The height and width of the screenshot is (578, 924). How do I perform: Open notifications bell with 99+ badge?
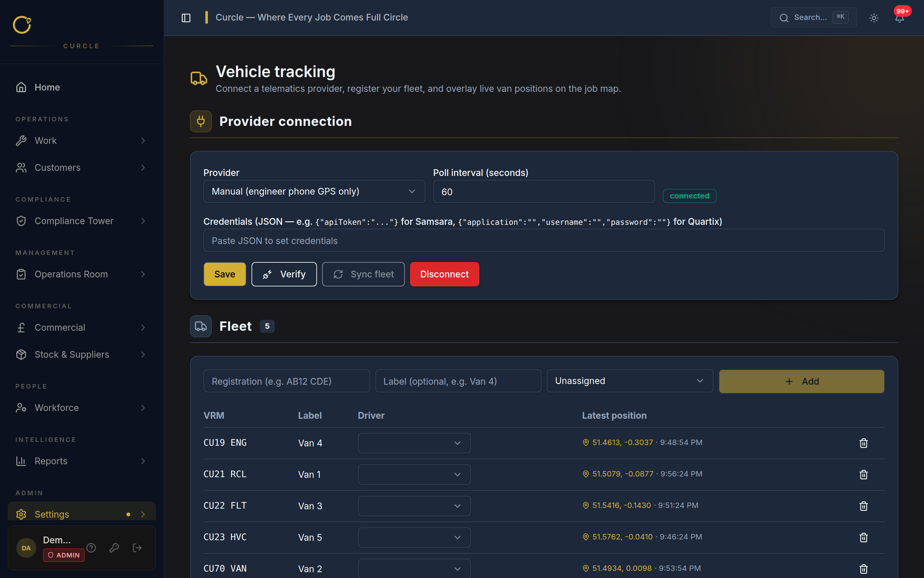coord(900,18)
